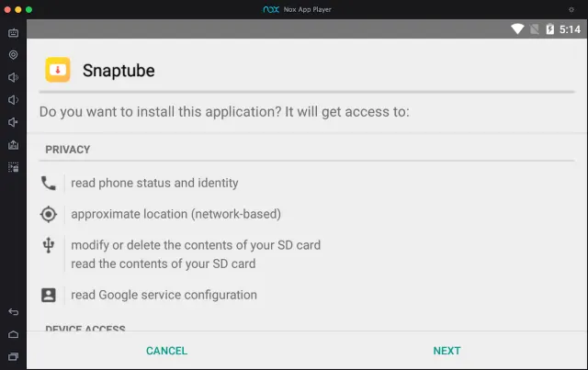Screen dimensions: 588x370
Task: Tap the Android home icon
Action: (x=13, y=334)
